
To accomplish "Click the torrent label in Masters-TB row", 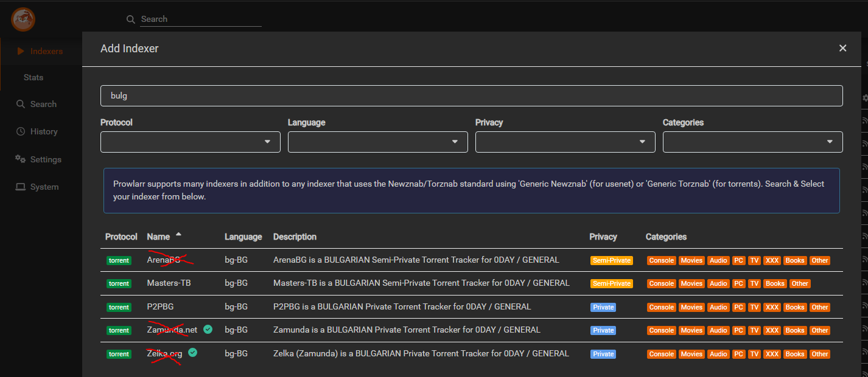I will click(x=119, y=283).
